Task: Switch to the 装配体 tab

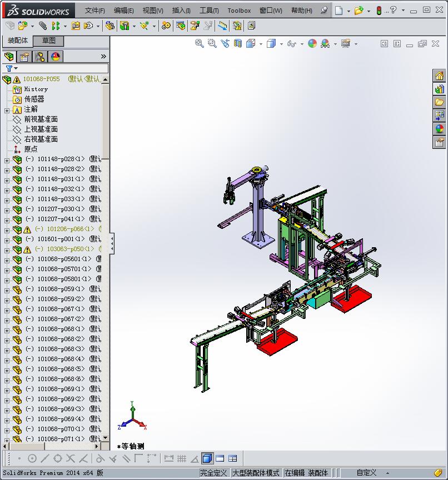Action: click(17, 41)
